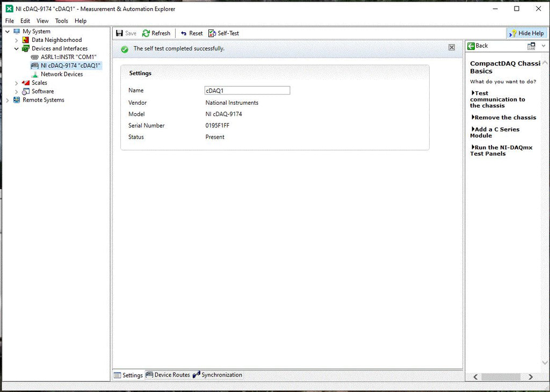Viewport: 550px width, 392px height.
Task: Click the Network Devices icon
Action: tap(34, 74)
